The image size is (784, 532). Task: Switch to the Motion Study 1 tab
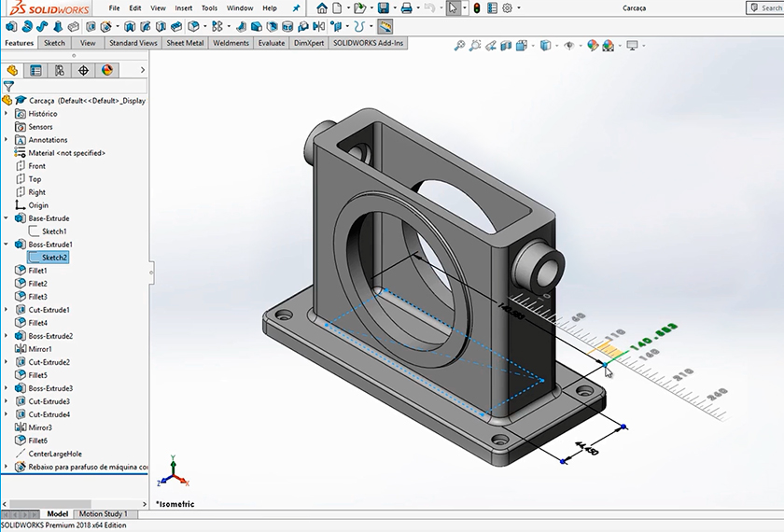(x=104, y=514)
